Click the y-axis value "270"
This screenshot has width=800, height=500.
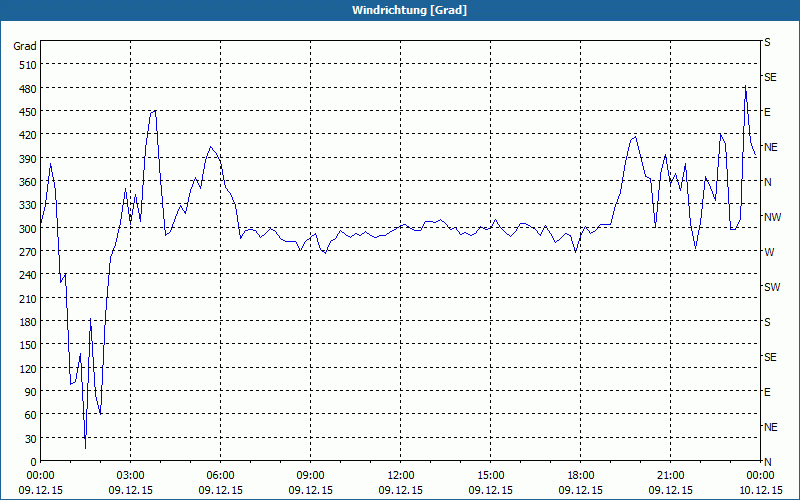(28, 252)
